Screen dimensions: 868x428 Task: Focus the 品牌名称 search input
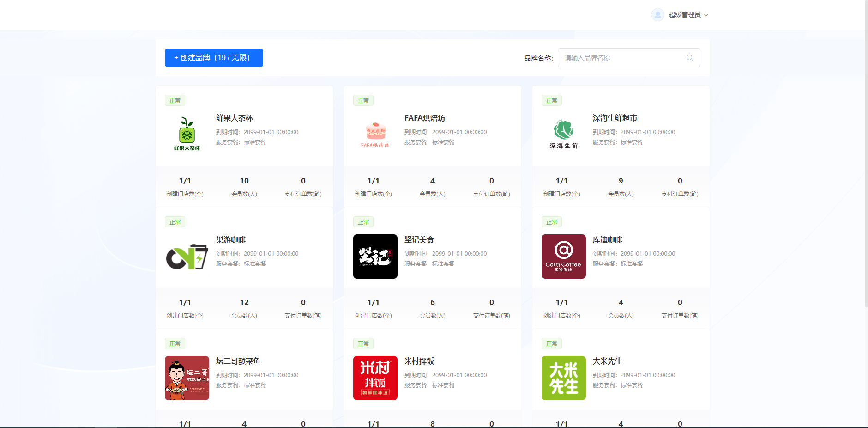(x=623, y=58)
